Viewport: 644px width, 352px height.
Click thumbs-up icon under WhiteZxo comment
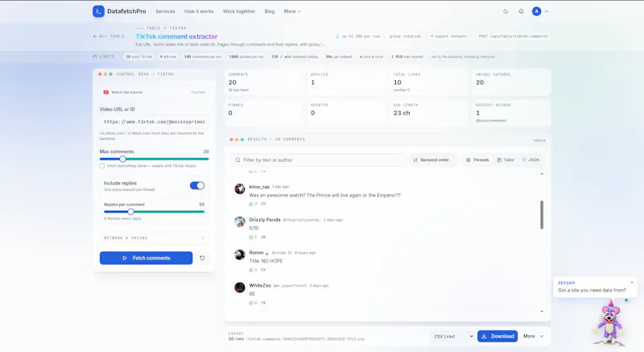[x=251, y=303]
